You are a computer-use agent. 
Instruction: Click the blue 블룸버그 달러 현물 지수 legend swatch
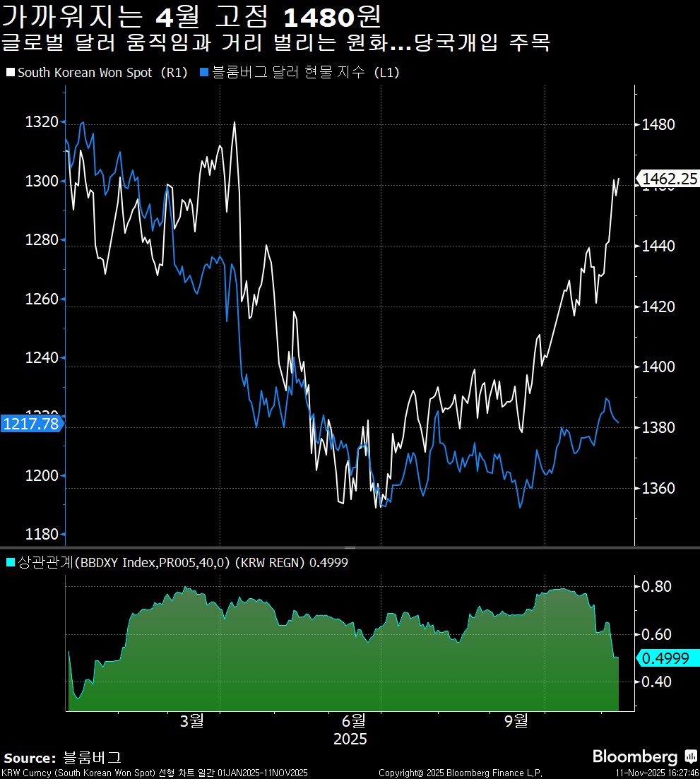206,72
